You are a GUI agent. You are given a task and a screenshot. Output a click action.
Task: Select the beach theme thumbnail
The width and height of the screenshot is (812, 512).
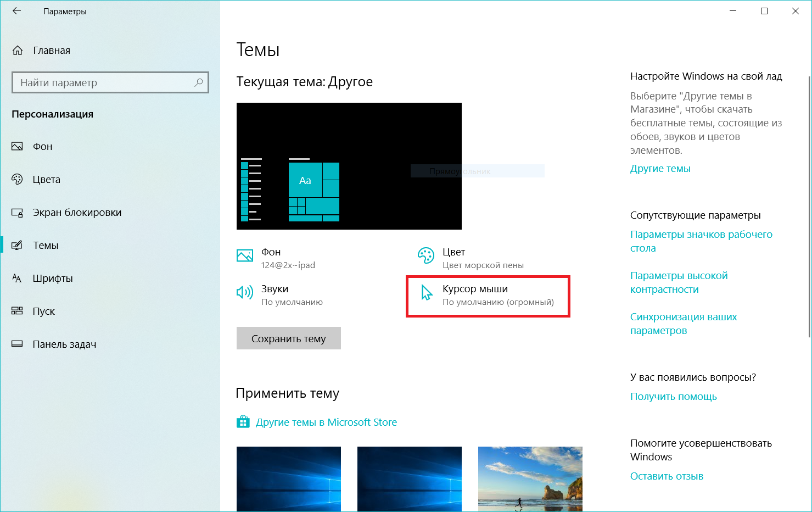point(530,479)
